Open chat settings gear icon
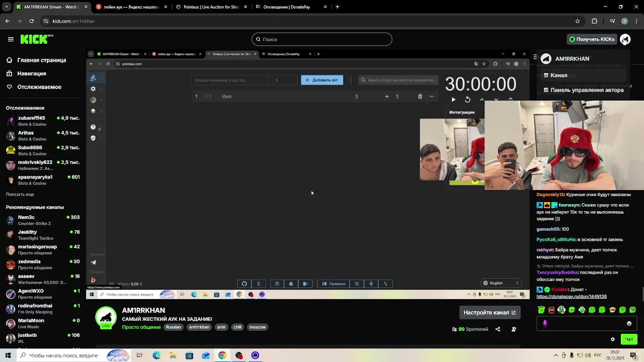The image size is (644, 362). tap(612, 339)
